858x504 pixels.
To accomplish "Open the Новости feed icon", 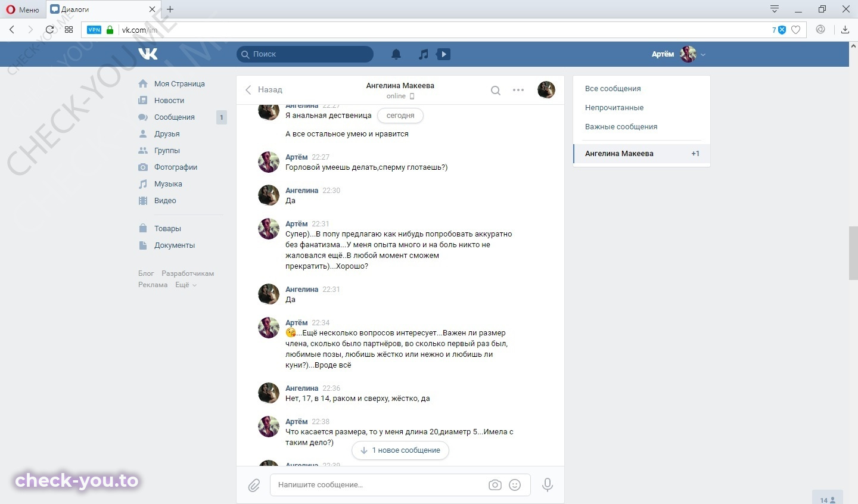I will [143, 101].
